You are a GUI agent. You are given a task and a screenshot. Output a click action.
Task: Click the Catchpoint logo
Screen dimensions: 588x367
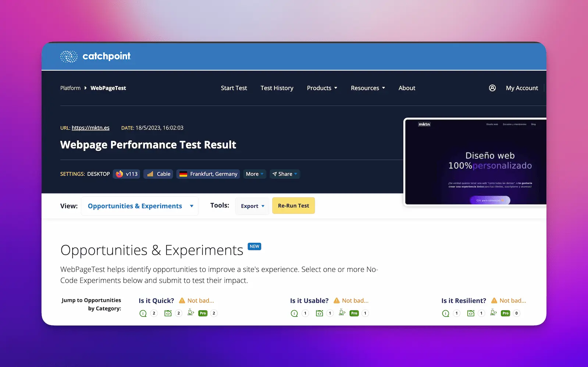96,56
